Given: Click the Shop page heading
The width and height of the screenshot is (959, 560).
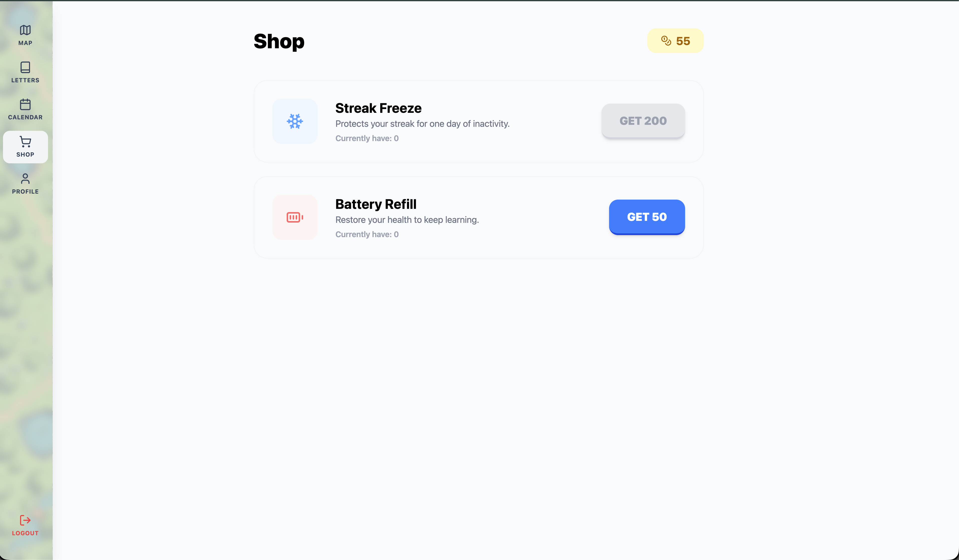Looking at the screenshot, I should [x=279, y=41].
